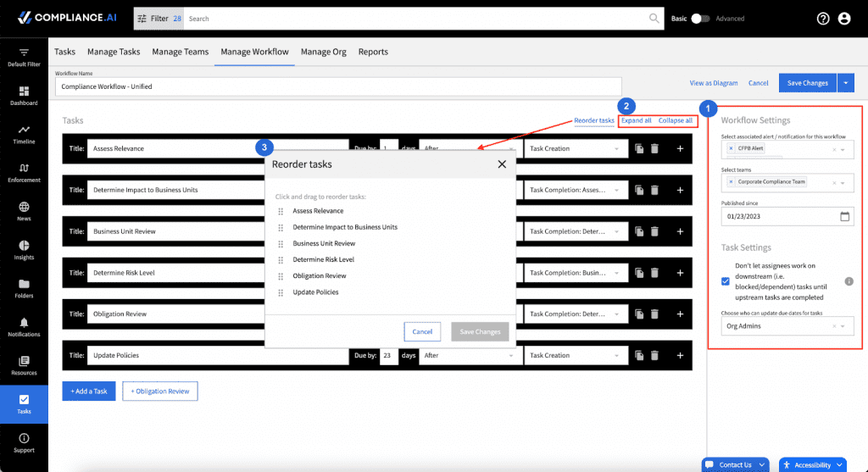Open the calendar icon for Published since
This screenshot has width=868, height=472.
(x=844, y=216)
